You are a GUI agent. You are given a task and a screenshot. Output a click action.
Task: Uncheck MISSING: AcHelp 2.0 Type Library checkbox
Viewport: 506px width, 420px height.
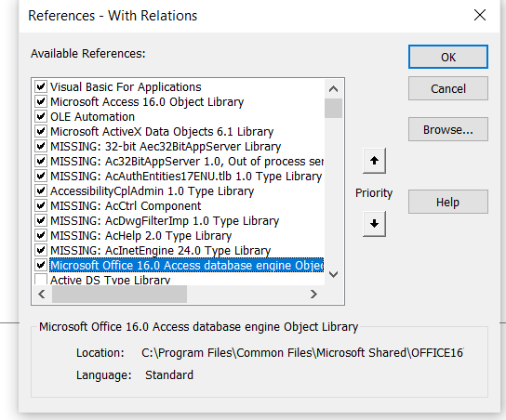tap(41, 235)
